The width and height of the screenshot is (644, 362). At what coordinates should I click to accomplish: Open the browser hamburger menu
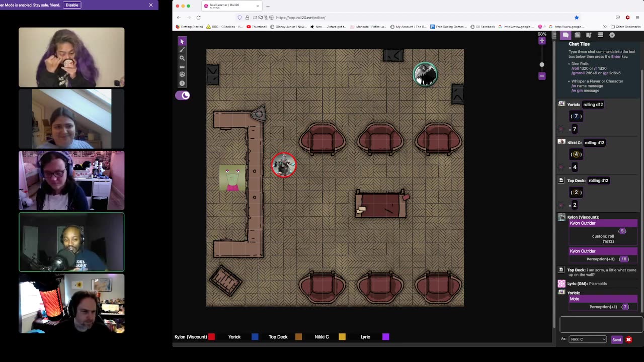(637, 18)
